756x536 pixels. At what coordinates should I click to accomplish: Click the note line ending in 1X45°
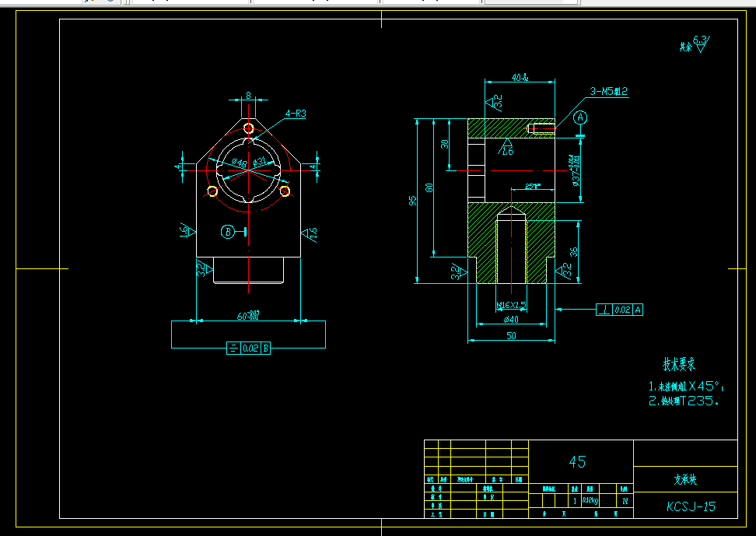[686, 386]
